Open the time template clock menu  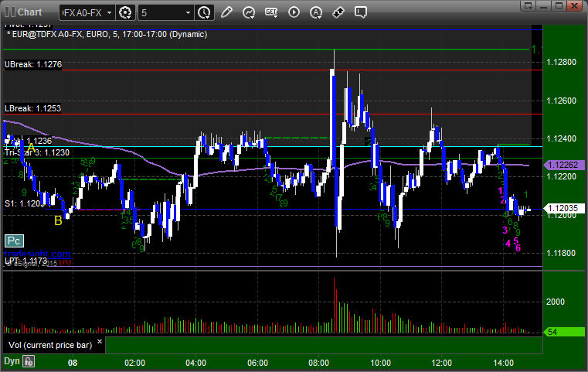pos(205,12)
